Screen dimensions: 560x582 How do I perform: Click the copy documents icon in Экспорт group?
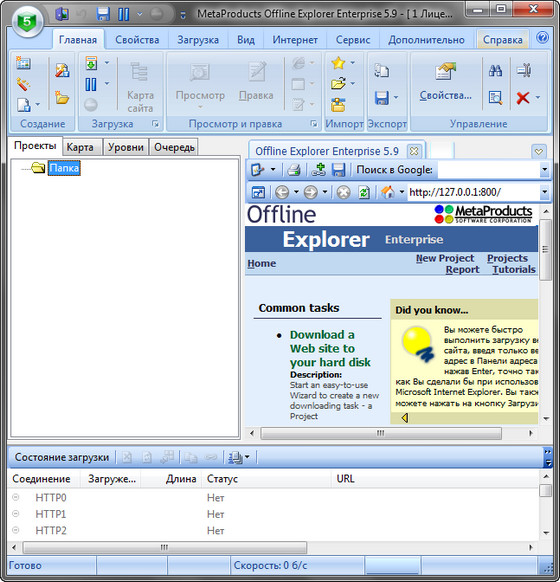pos(381,70)
